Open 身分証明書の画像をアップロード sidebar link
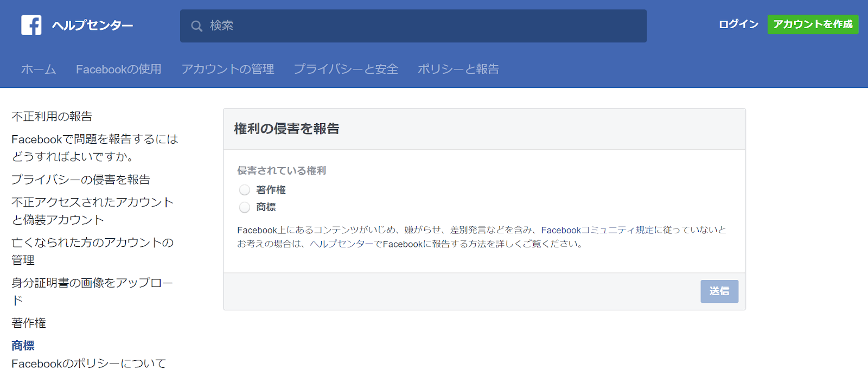The width and height of the screenshot is (868, 382). [92, 291]
